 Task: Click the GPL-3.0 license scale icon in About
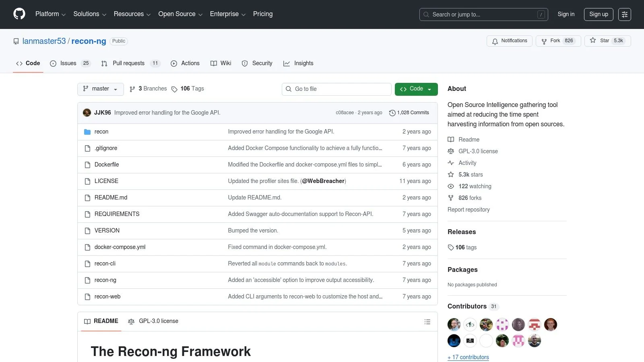coord(451,151)
